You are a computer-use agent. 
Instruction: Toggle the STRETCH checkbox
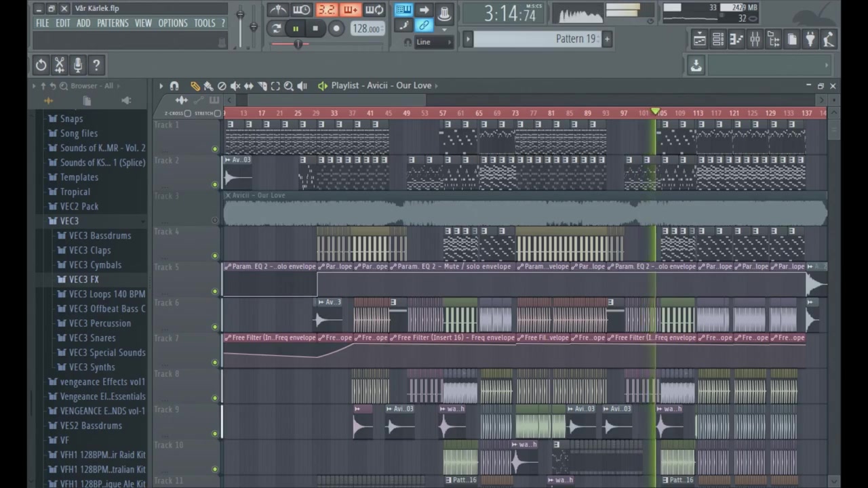point(217,113)
